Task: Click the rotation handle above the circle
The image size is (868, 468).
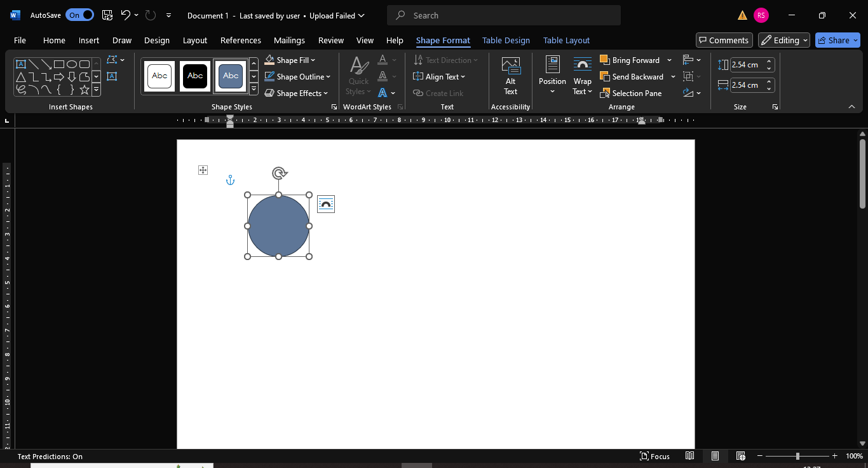Action: (x=279, y=172)
